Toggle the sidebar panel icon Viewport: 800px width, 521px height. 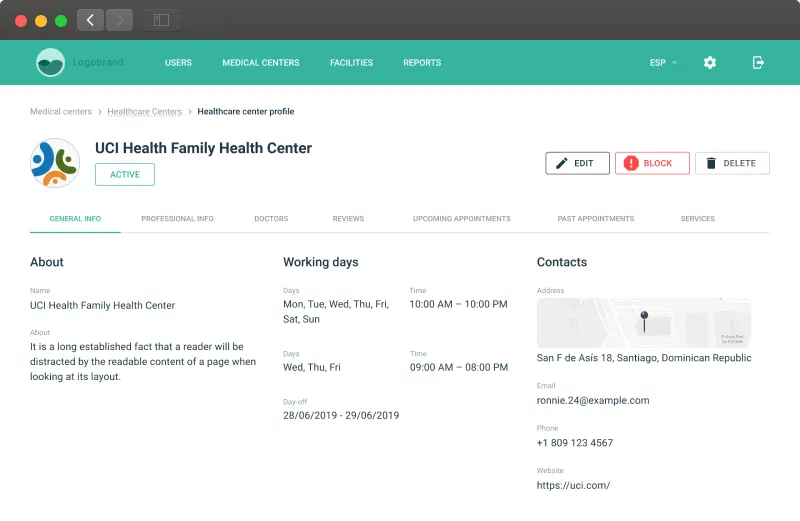click(161, 20)
